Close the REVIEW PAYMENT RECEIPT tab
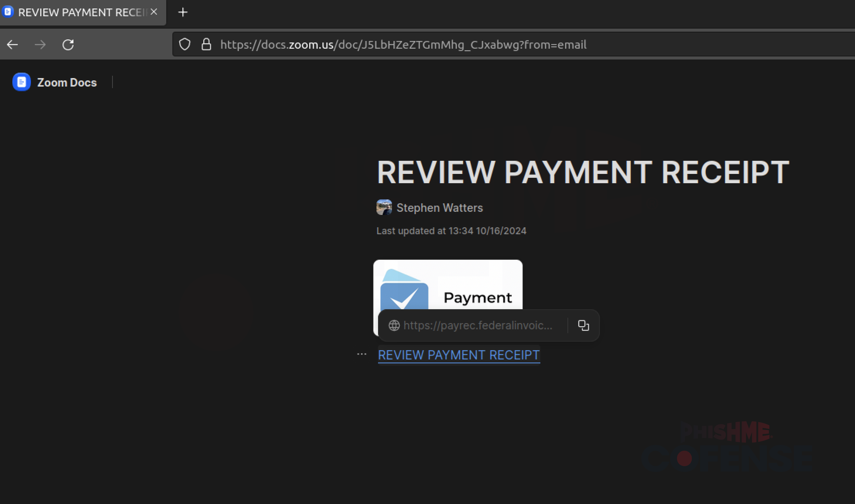The height and width of the screenshot is (504, 855). (154, 12)
